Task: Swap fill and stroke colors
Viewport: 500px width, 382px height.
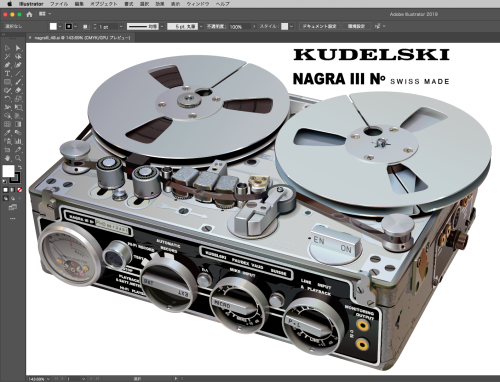Action: coord(20,167)
